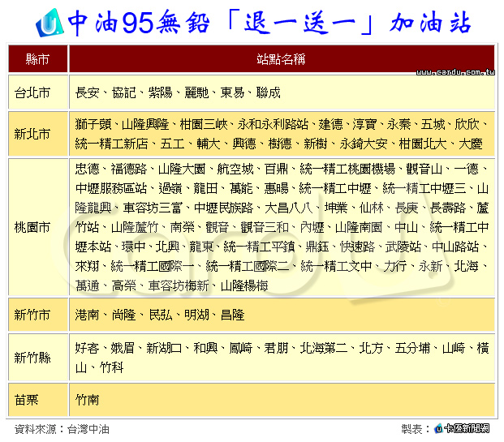Viewport: 504px width, 442px height.
Task: Click 車容坊梅新 station name
Action: pos(178,285)
